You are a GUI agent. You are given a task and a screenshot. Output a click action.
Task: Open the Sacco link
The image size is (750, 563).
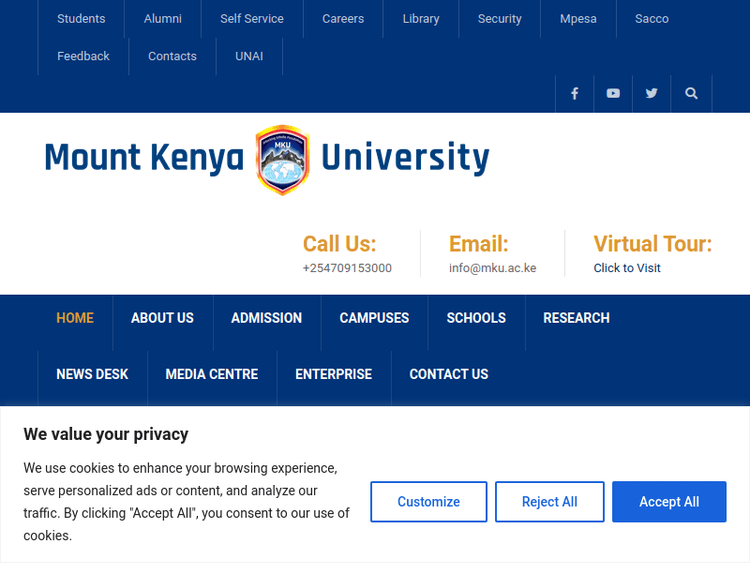(651, 19)
